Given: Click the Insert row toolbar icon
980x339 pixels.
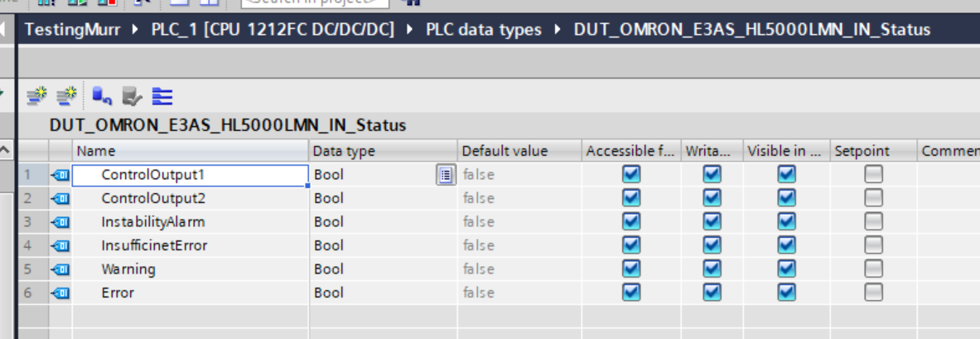Looking at the screenshot, I should [x=37, y=96].
